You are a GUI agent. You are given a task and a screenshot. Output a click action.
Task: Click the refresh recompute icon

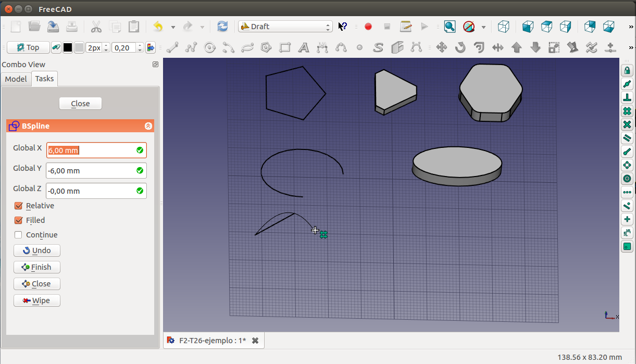pyautogui.click(x=222, y=27)
